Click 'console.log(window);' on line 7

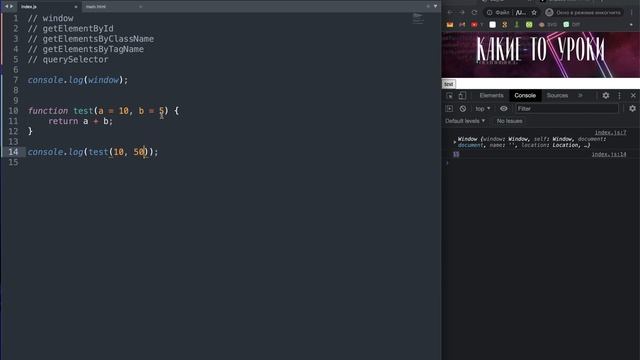[x=78, y=80]
